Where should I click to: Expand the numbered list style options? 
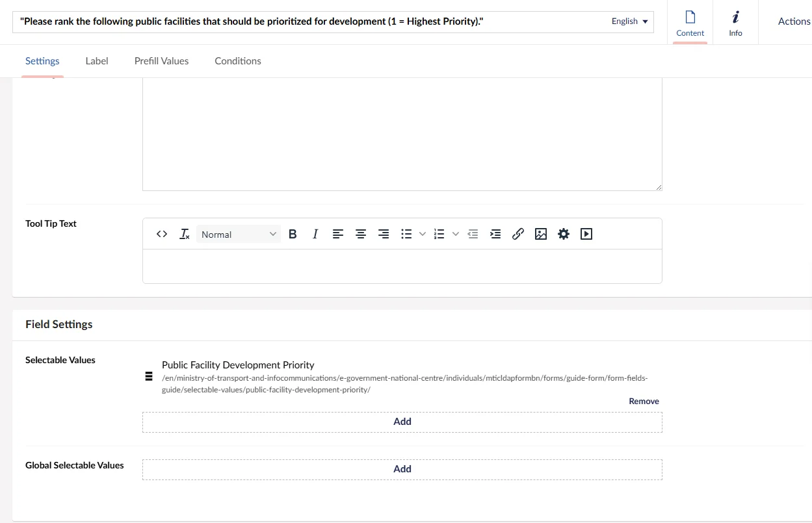[x=456, y=235]
